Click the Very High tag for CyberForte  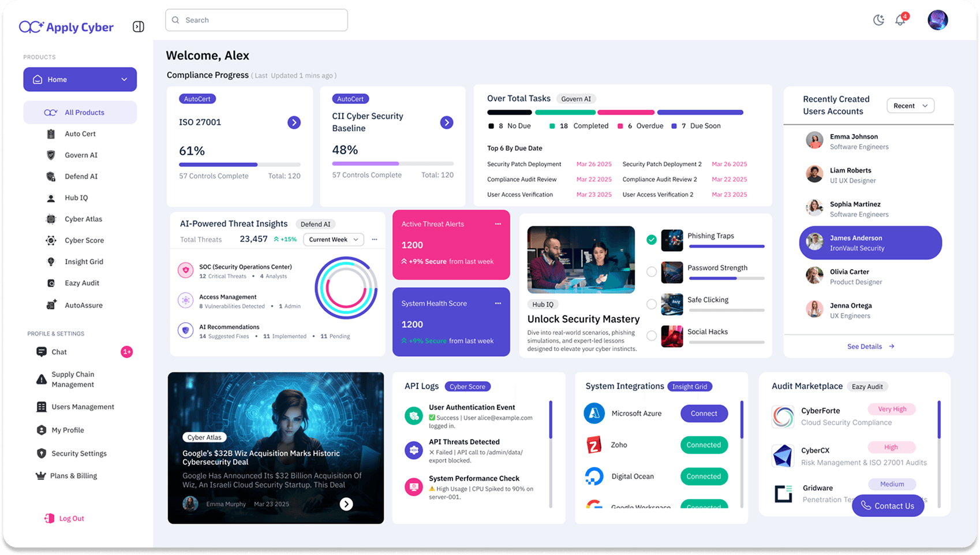[892, 409]
